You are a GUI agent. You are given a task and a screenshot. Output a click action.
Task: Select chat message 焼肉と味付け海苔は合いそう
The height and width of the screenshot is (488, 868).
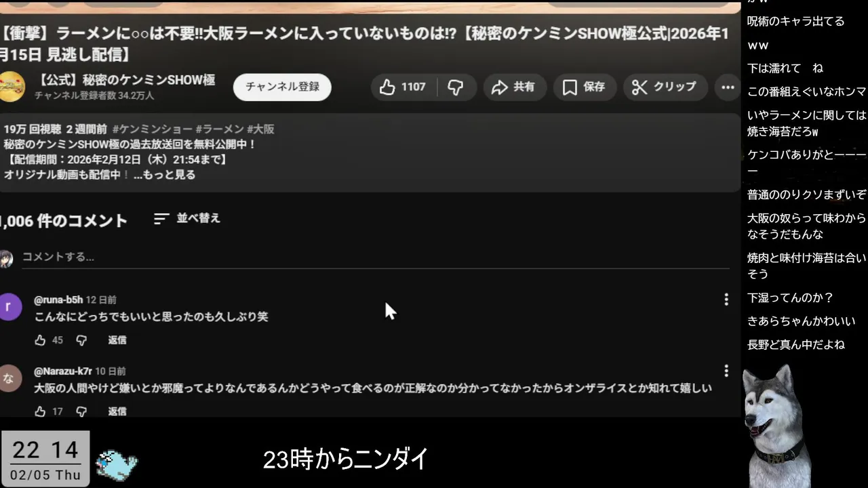click(x=807, y=266)
